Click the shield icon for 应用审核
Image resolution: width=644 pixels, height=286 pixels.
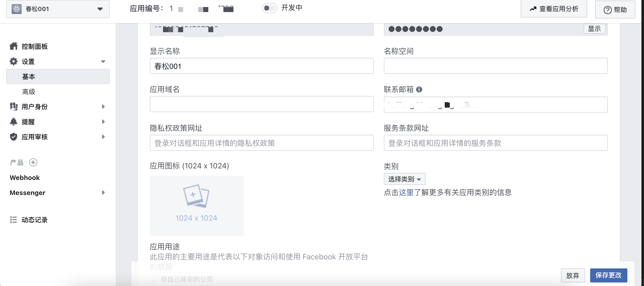tap(14, 137)
